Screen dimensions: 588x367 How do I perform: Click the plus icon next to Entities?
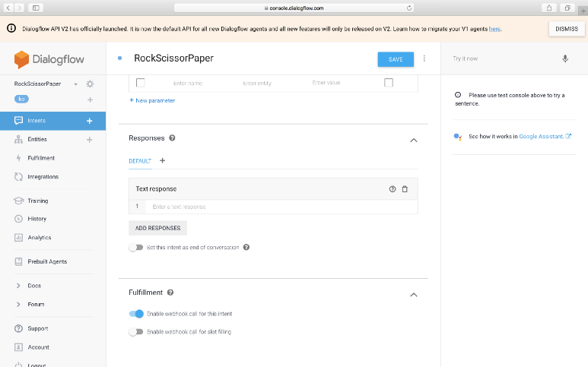[89, 140]
